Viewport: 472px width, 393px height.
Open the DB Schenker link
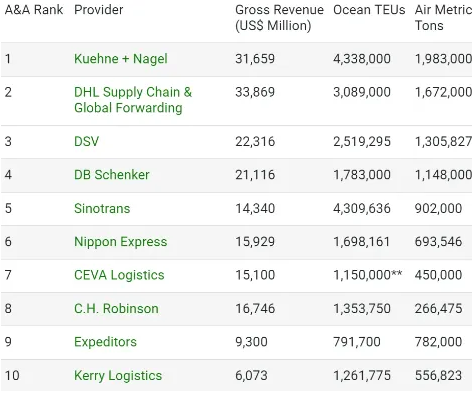pos(112,175)
